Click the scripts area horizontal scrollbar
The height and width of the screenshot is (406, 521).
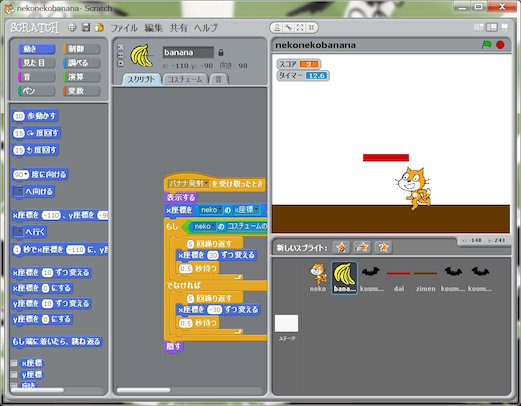tap(143, 390)
